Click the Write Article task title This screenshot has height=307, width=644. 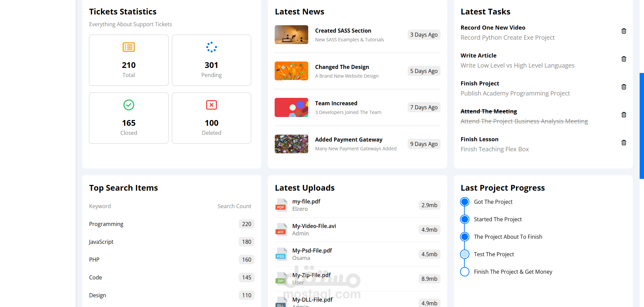click(478, 55)
